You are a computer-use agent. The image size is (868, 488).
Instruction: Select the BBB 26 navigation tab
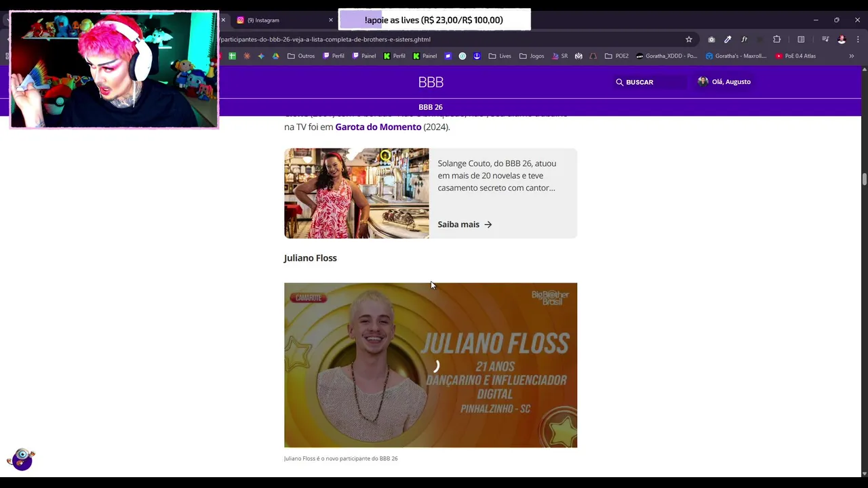[431, 107]
